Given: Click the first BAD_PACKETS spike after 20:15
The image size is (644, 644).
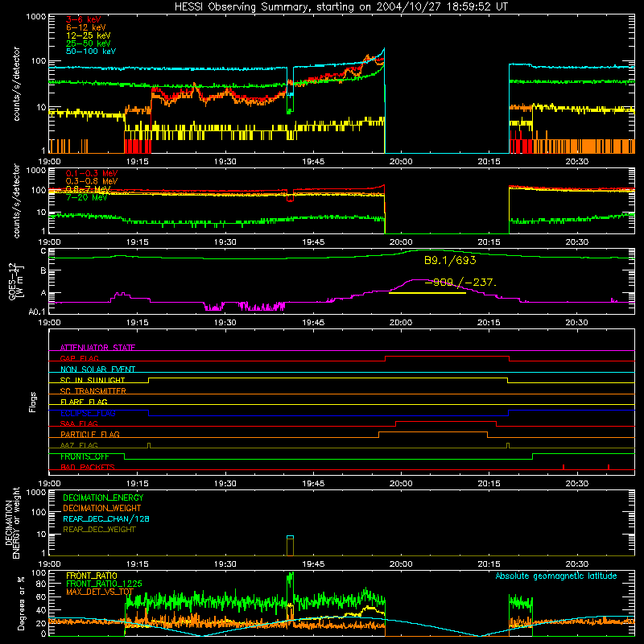Looking at the screenshot, I should tap(563, 467).
